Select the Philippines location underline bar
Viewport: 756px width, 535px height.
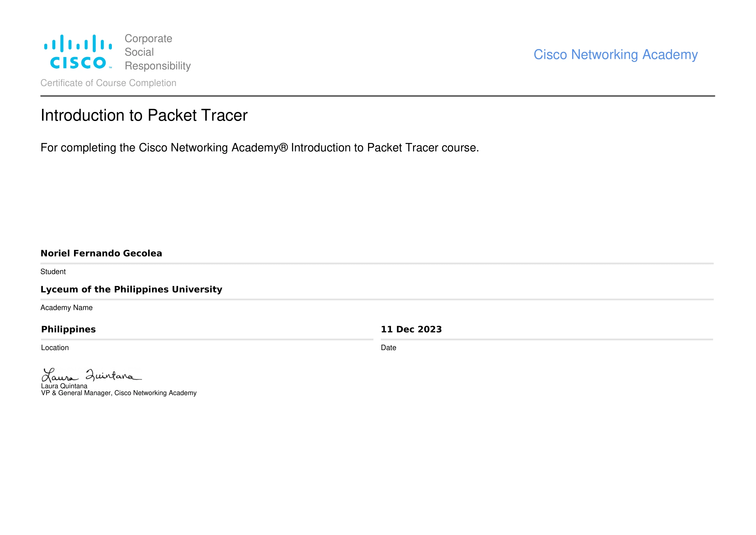[207, 339]
